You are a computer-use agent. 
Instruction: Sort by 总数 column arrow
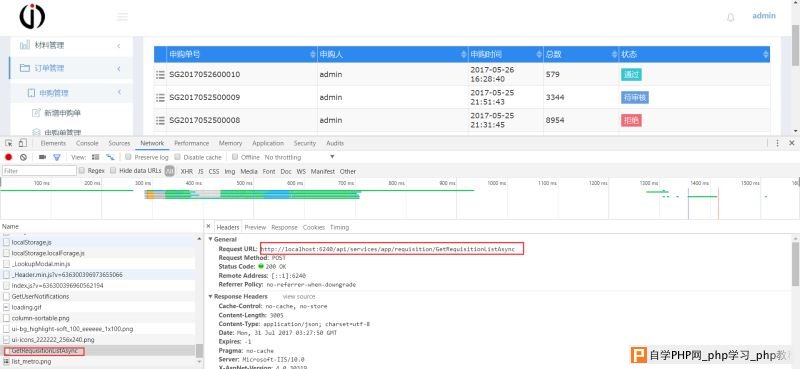(614, 55)
